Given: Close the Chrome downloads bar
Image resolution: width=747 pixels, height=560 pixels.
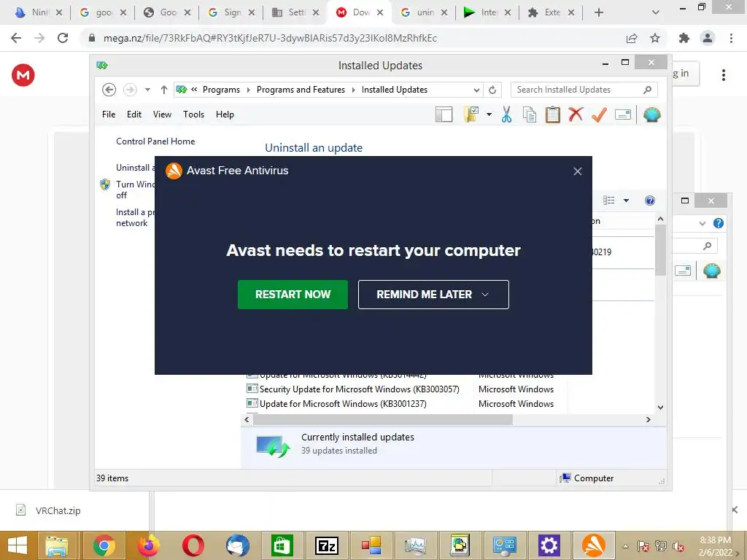Looking at the screenshot, I should click(734, 510).
